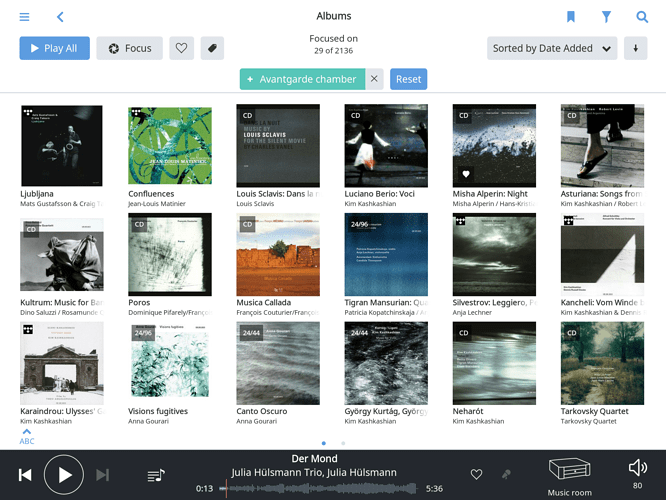Click the Tarkovsky Quartet artist name

click(x=588, y=421)
